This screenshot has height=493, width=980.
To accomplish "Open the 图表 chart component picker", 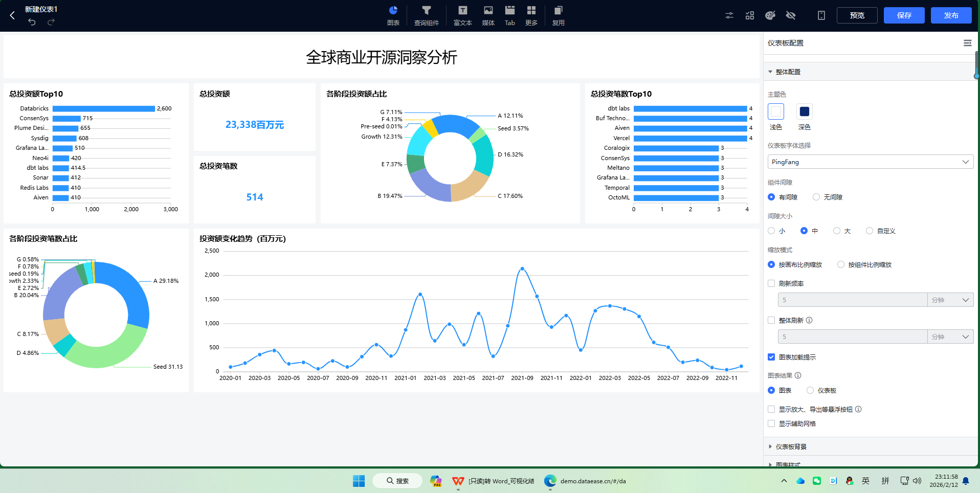I will pos(393,15).
